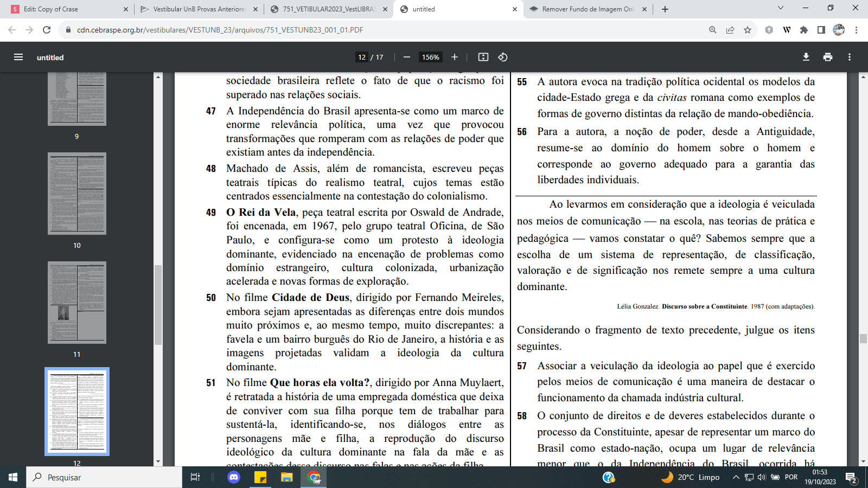This screenshot has height=488, width=868.
Task: View site information lock icon
Action: pyautogui.click(x=68, y=30)
